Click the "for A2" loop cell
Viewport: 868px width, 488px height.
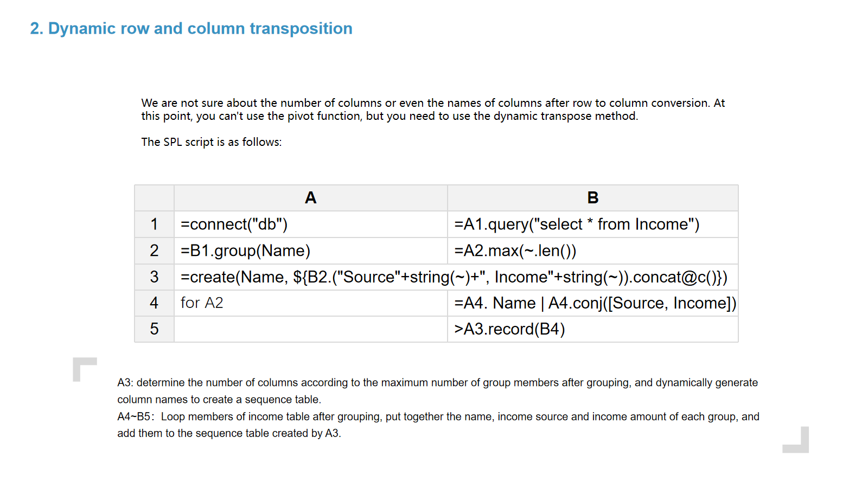click(x=310, y=303)
